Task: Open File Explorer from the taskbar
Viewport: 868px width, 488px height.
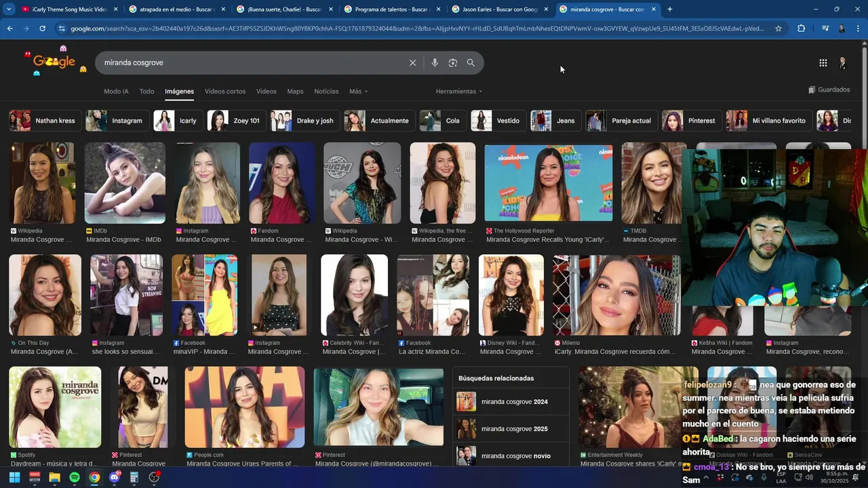Action: point(54,477)
